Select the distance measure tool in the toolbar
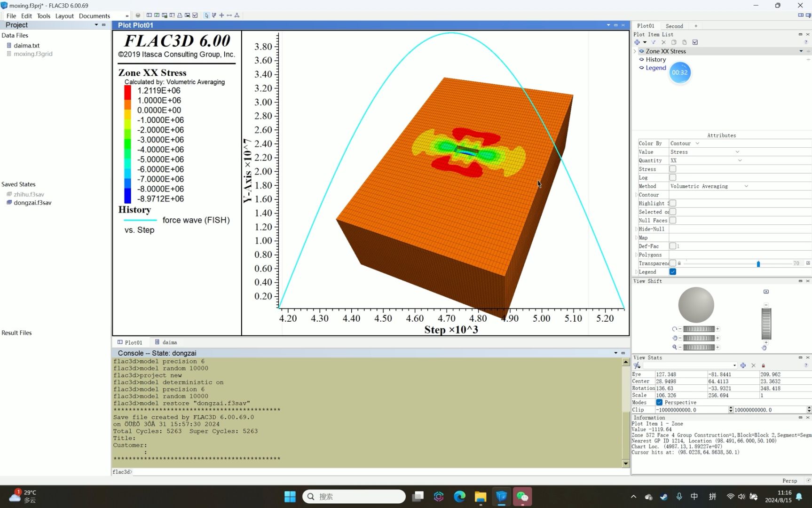Image resolution: width=812 pixels, height=508 pixels. click(x=229, y=16)
